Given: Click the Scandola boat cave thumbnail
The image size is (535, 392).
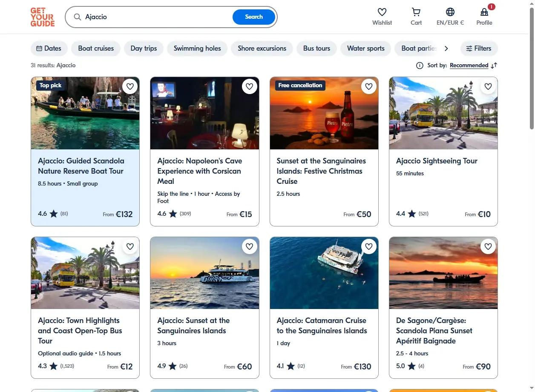Looking at the screenshot, I should click(85, 113).
